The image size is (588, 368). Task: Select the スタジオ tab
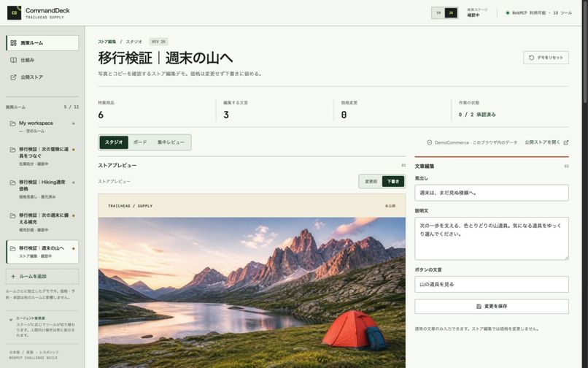point(114,142)
